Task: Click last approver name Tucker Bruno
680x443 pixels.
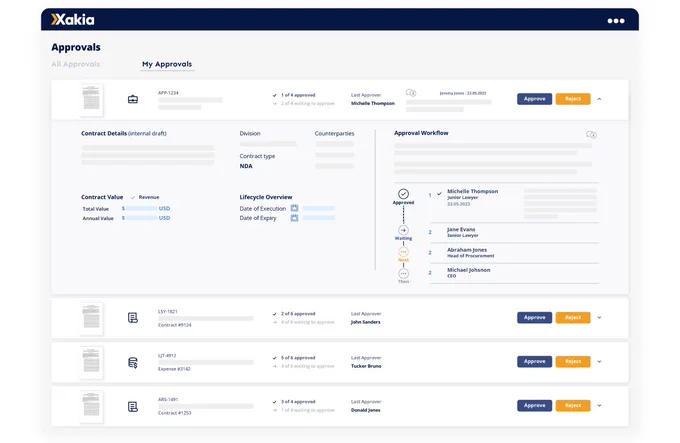Action: point(366,366)
